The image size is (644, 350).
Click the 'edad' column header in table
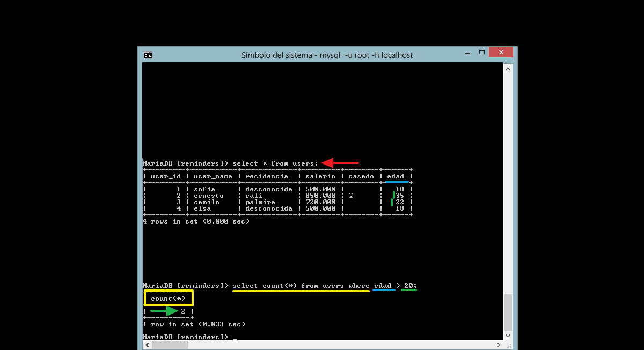click(x=396, y=176)
